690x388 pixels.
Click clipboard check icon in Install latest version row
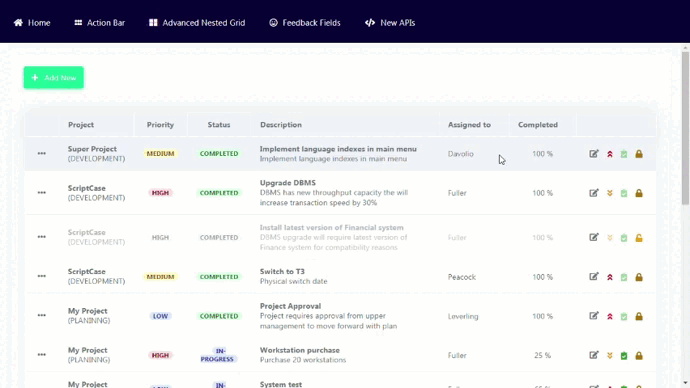coord(624,238)
